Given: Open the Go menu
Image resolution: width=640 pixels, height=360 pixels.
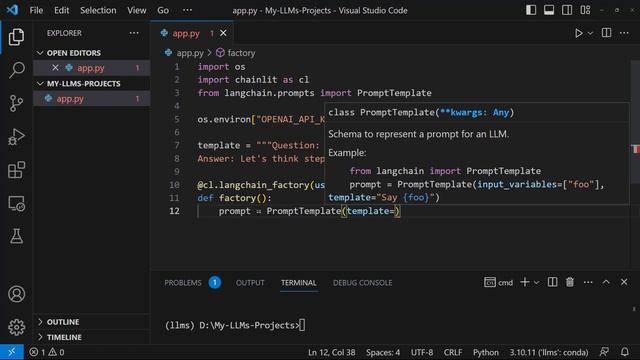Looking at the screenshot, I should point(163,10).
